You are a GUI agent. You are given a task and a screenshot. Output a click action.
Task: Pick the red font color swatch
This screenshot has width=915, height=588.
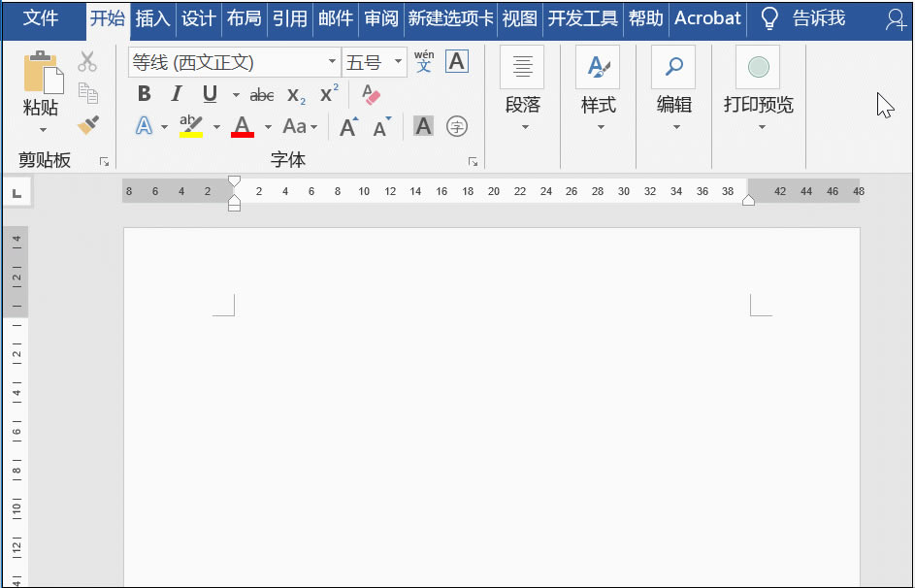243,126
